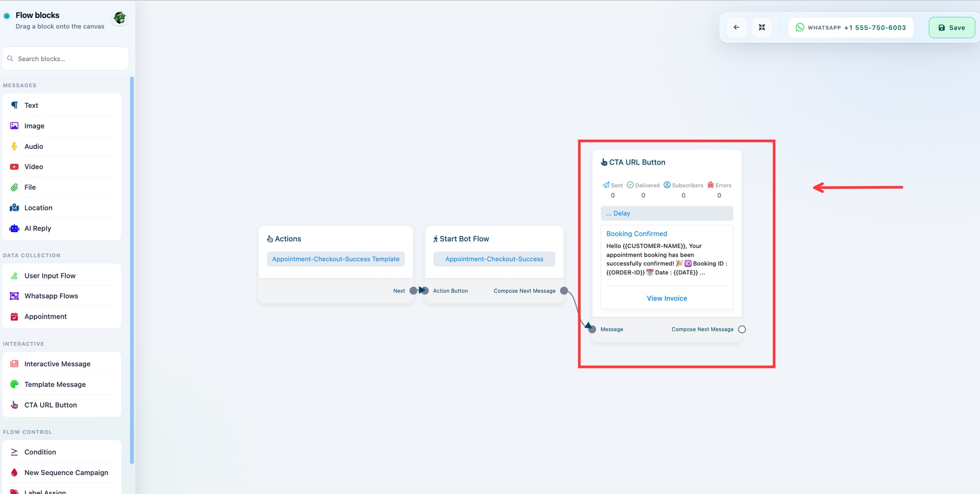This screenshot has height=494, width=980.
Task: Select the Audio microphone icon
Action: coord(14,147)
